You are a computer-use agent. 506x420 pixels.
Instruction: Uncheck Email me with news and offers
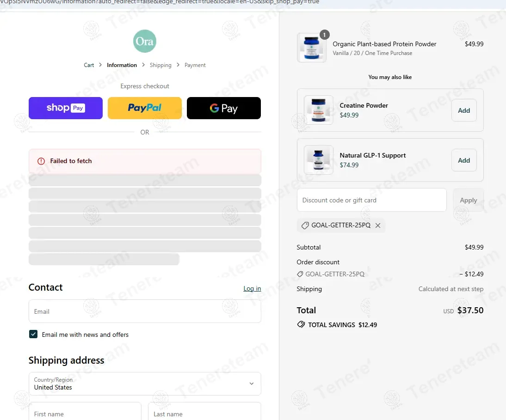(33, 334)
